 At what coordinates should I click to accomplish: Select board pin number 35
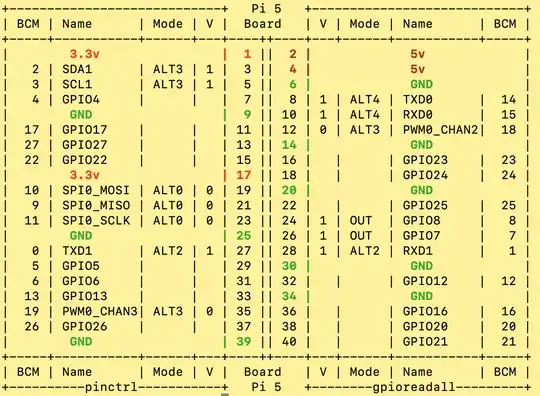click(244, 312)
